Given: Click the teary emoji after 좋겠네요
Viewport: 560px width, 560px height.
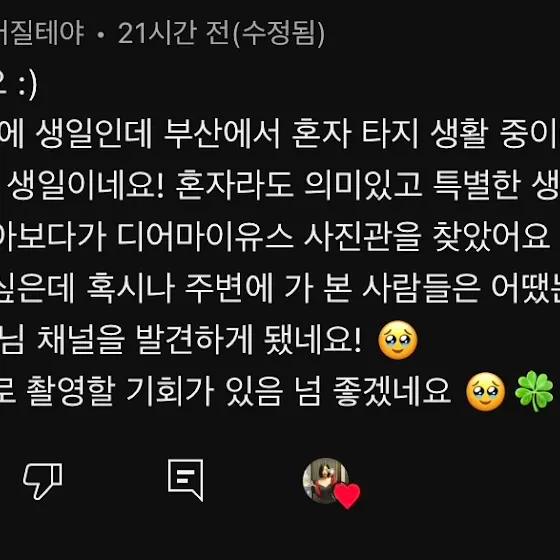Looking at the screenshot, I should click(x=486, y=392).
